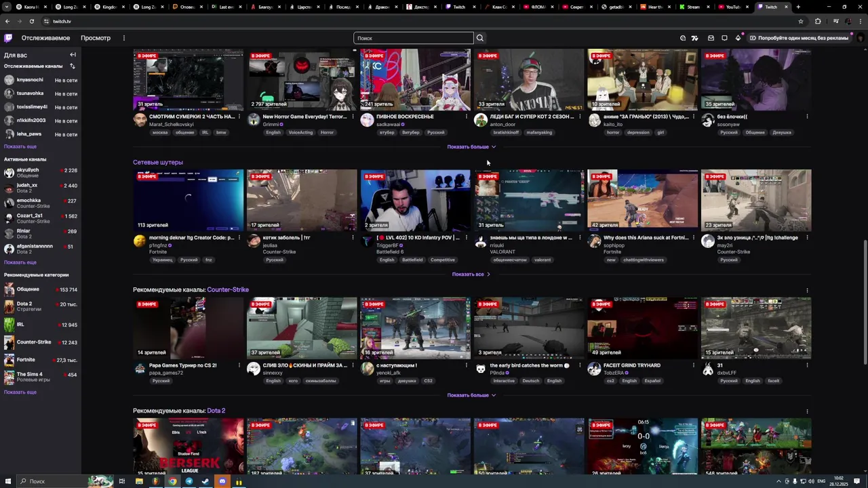868x488 pixels.
Task: Show more recommended categories in sidebar
Action: coord(20,392)
